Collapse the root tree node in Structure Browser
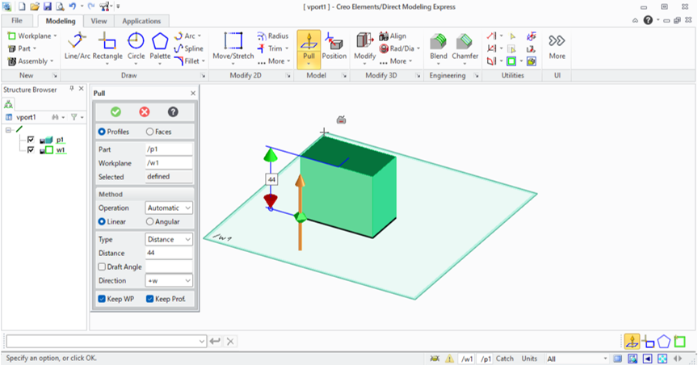 click(x=8, y=130)
